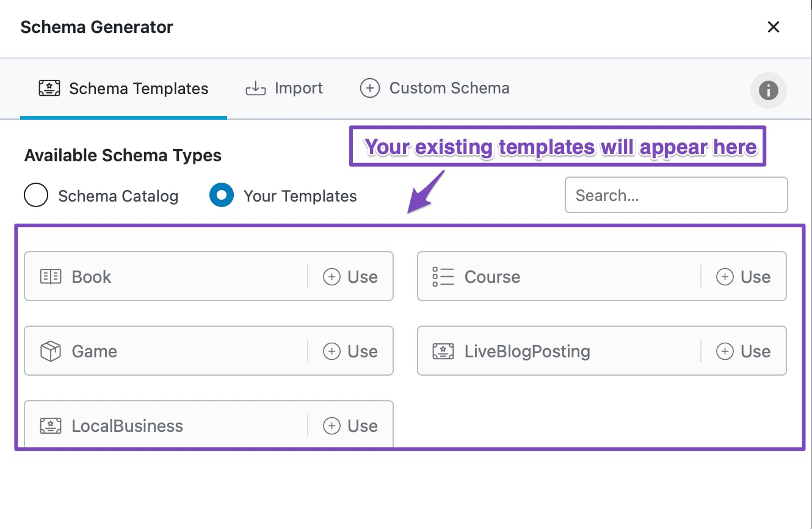
Task: Select the Schema Catalog radio button
Action: pos(36,195)
